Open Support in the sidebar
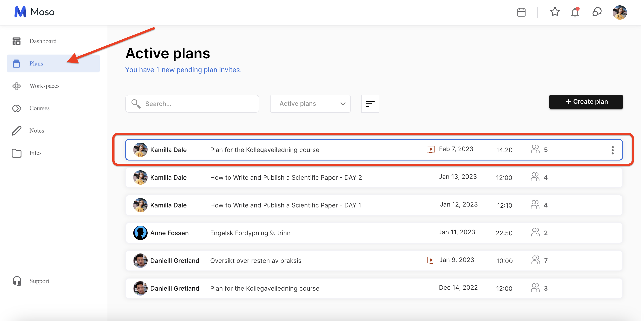 (39, 281)
